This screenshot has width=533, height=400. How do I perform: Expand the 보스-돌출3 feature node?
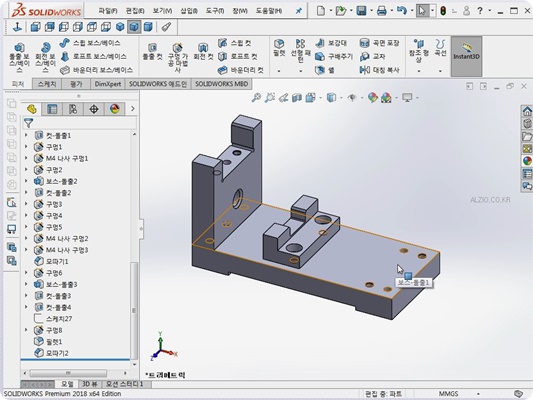click(x=26, y=284)
